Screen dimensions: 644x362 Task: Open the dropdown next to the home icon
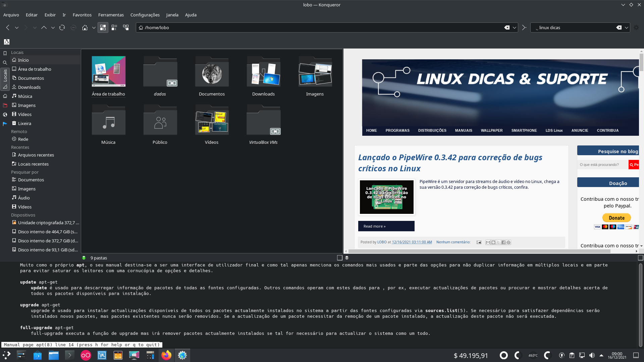point(94,27)
